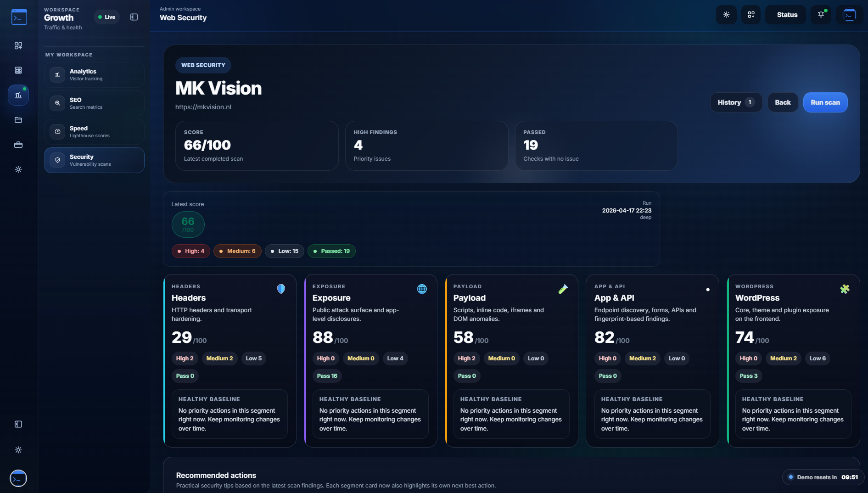Screen dimensions: 868x493
Task: Click Pass 16 chip in Exposure card
Action: (327, 376)
